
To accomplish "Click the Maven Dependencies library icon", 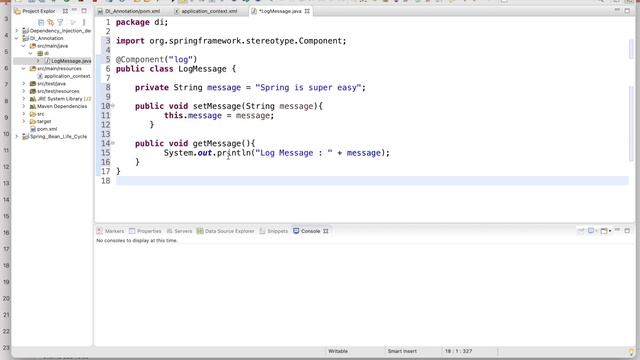I will [33, 107].
